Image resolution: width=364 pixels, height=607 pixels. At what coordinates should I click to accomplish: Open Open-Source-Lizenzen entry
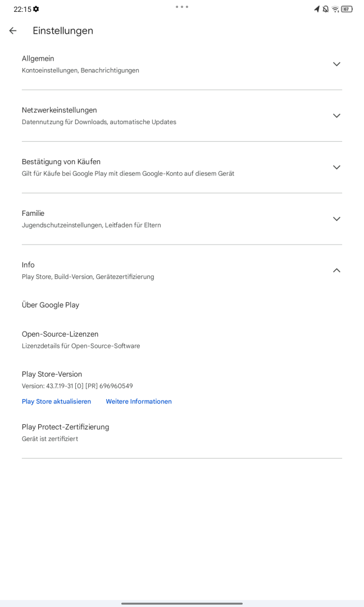click(x=182, y=339)
